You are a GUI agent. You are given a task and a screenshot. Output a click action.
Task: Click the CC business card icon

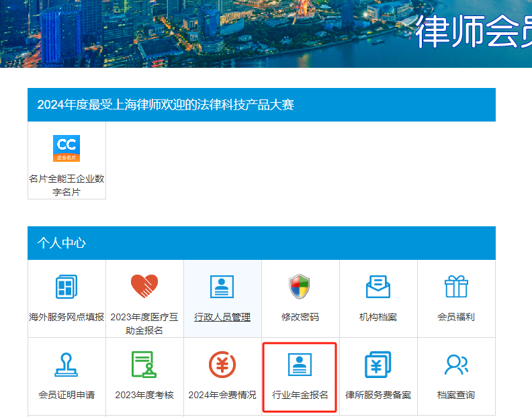coord(66,148)
